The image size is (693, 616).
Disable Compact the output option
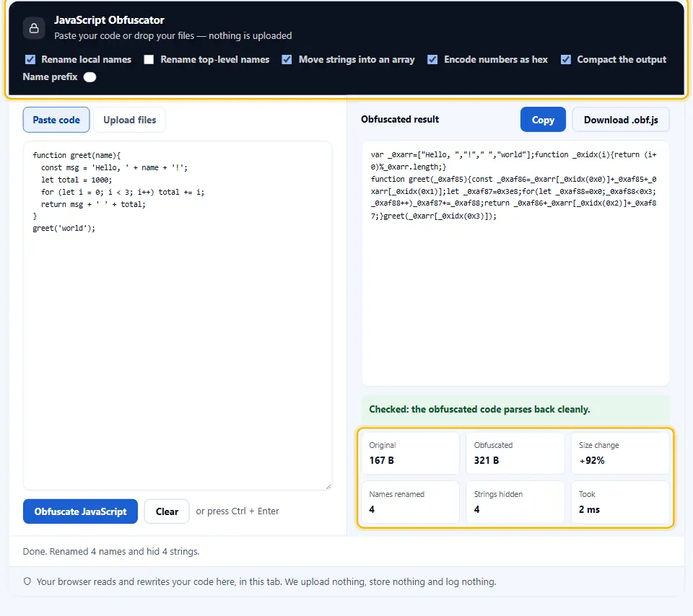(566, 60)
